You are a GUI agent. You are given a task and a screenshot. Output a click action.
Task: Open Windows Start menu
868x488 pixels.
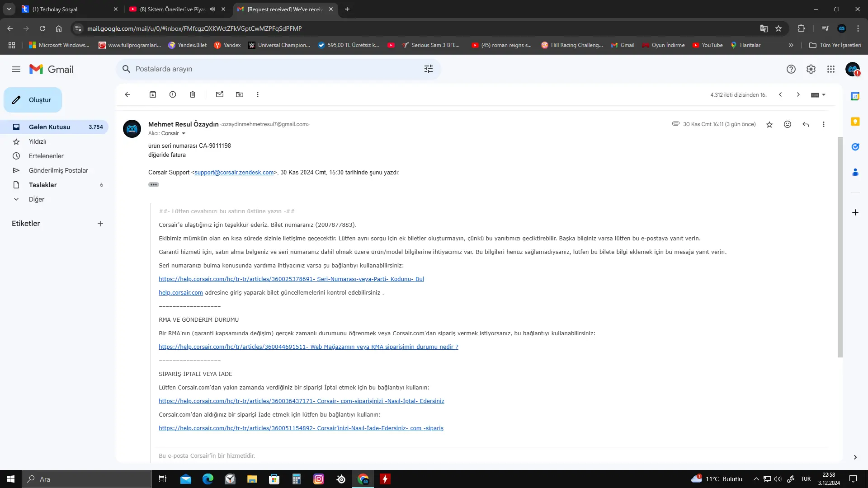(11, 479)
